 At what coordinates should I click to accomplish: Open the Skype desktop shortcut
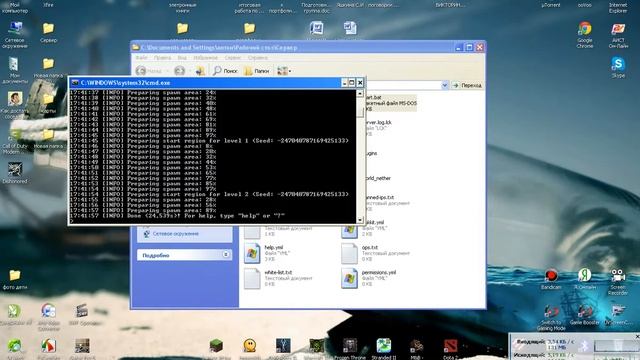point(618,67)
